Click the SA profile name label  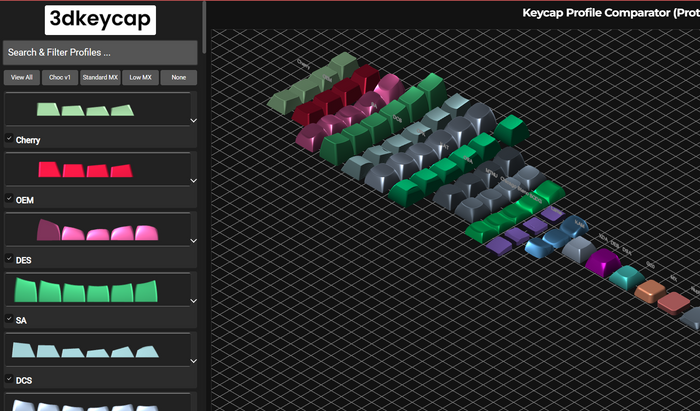pyautogui.click(x=21, y=320)
